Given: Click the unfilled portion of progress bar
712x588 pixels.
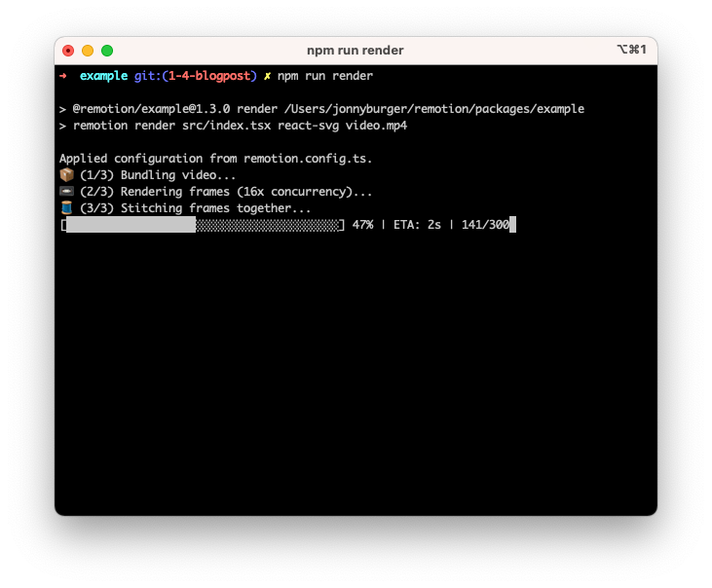Looking at the screenshot, I should [x=267, y=225].
